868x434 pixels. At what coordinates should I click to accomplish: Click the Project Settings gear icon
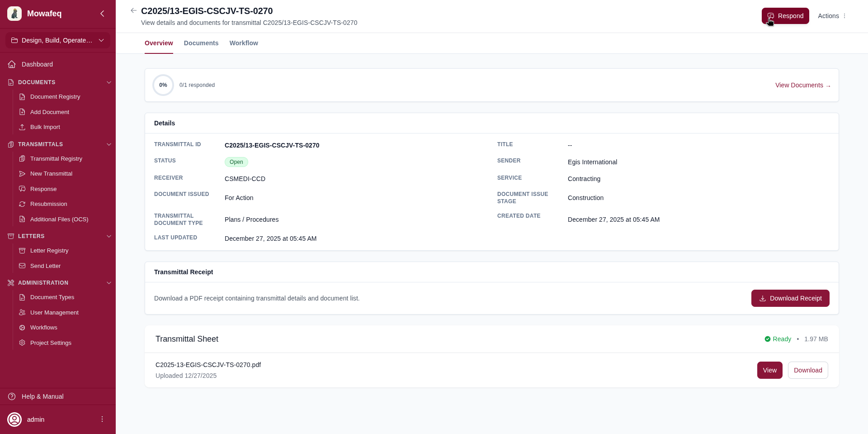click(x=22, y=343)
